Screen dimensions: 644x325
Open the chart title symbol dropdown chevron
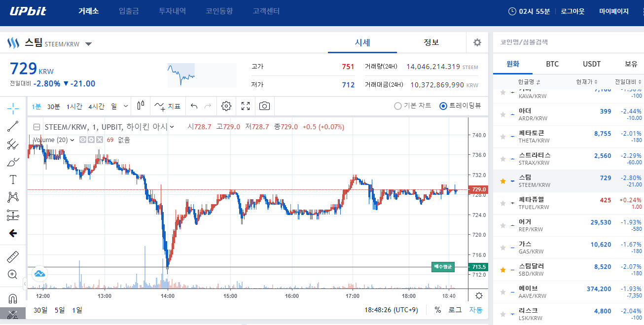pyautogui.click(x=172, y=127)
